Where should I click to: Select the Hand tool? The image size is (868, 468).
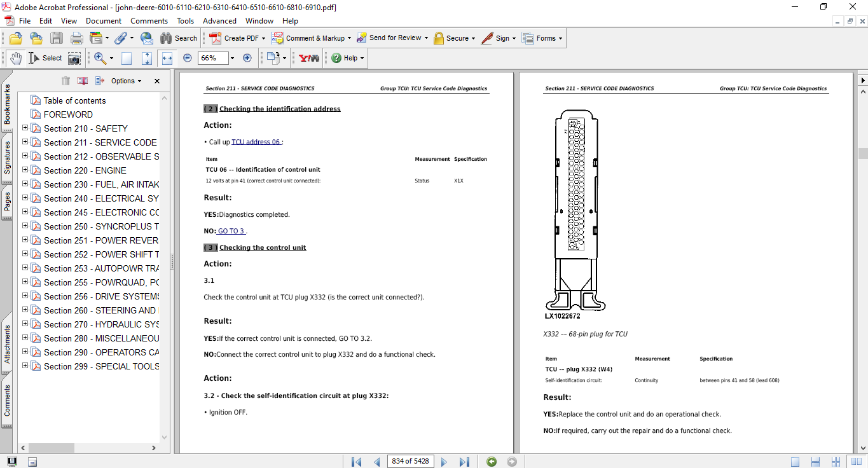[x=15, y=58]
